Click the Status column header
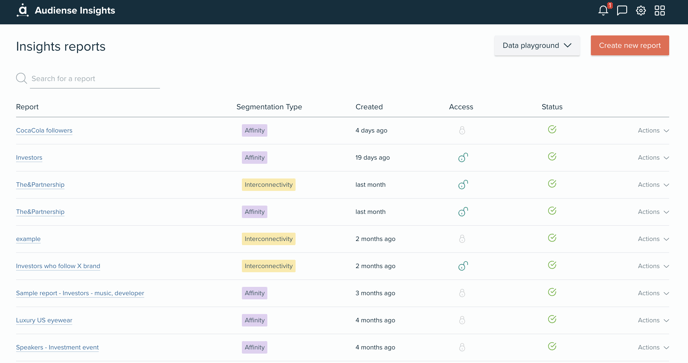 (x=552, y=107)
